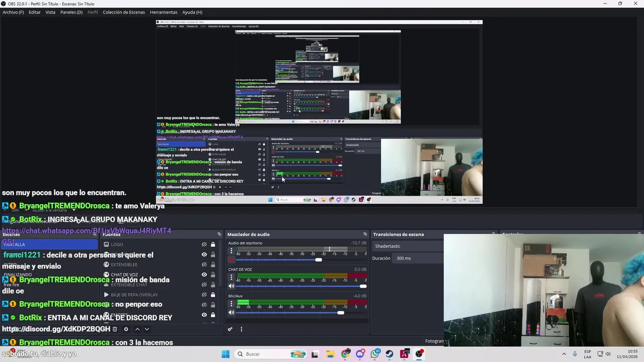The width and height of the screenshot is (644, 362).
Task: Open the Herramientas menu
Action: pyautogui.click(x=164, y=12)
